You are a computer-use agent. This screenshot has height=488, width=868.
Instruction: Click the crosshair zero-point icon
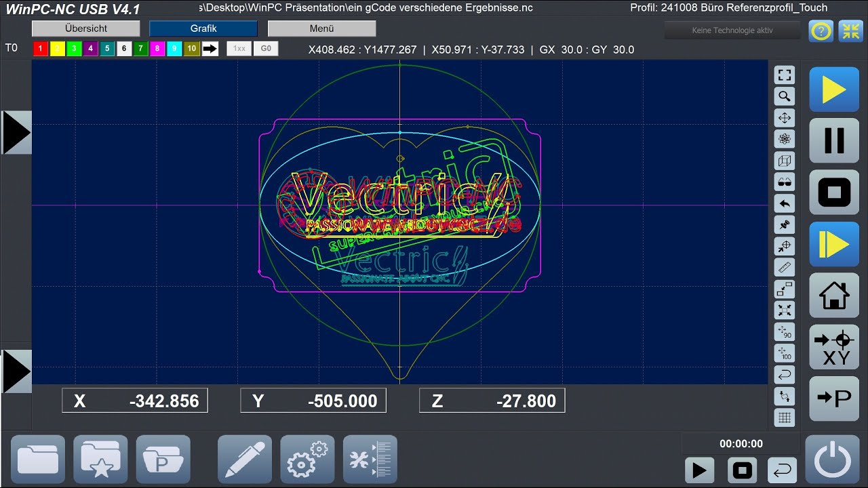[785, 247]
